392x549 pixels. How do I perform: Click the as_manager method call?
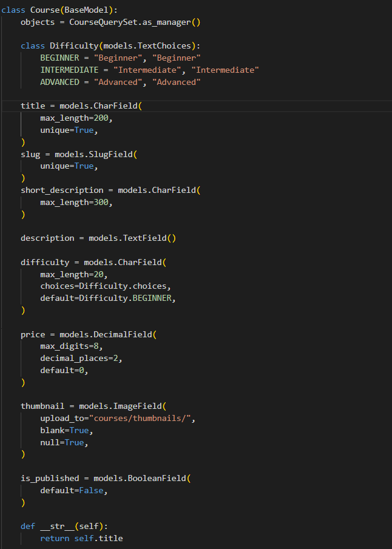[x=166, y=22]
